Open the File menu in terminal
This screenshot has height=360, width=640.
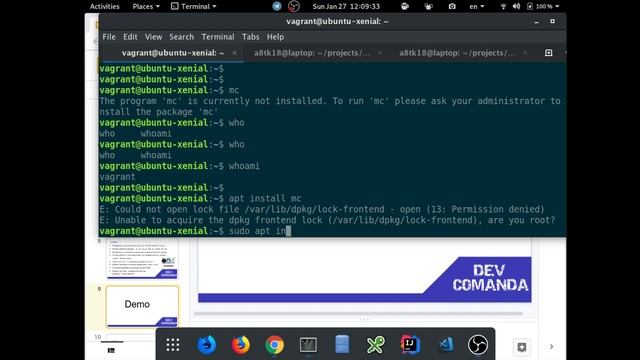(109, 37)
